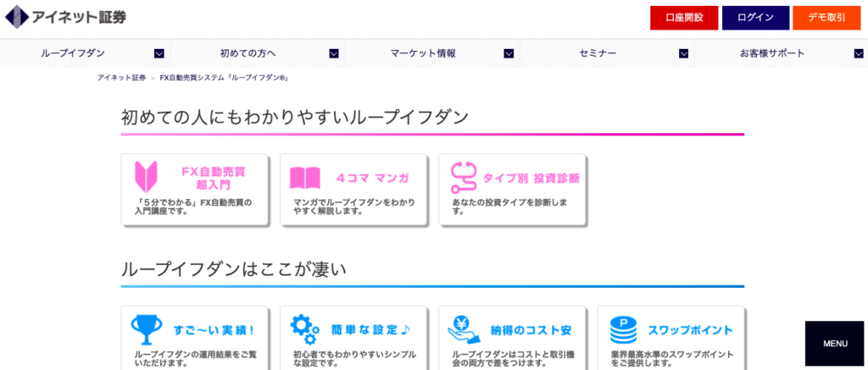
Task: Expand the お客様サポート dropdown arrow
Action: [859, 53]
